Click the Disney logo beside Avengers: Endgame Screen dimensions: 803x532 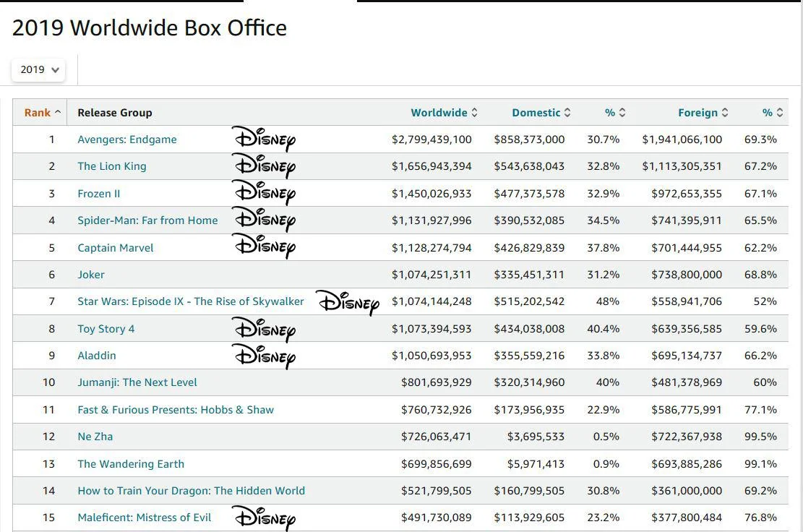pyautogui.click(x=263, y=139)
